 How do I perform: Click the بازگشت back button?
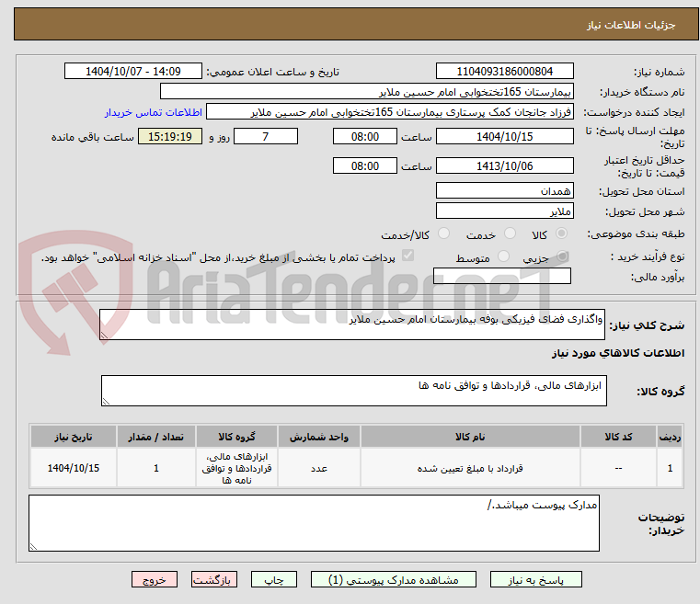[213, 579]
